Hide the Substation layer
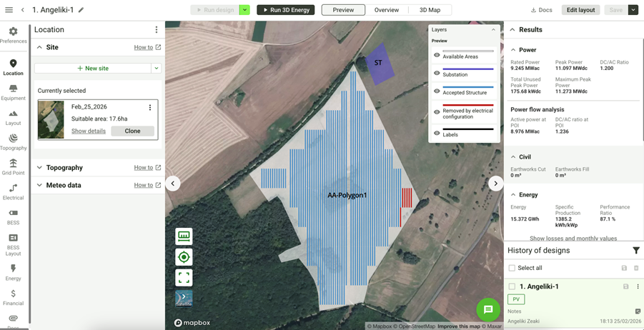 click(x=437, y=73)
